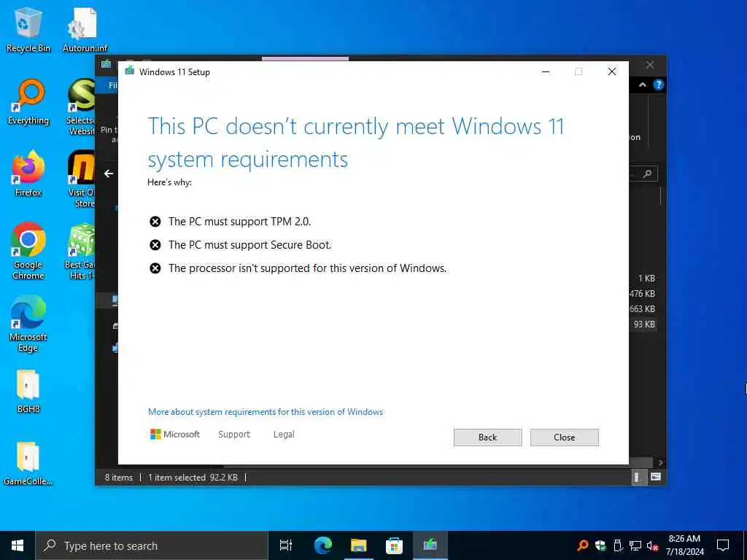Click the Selectsoft Website desktop shortcut

[81, 107]
